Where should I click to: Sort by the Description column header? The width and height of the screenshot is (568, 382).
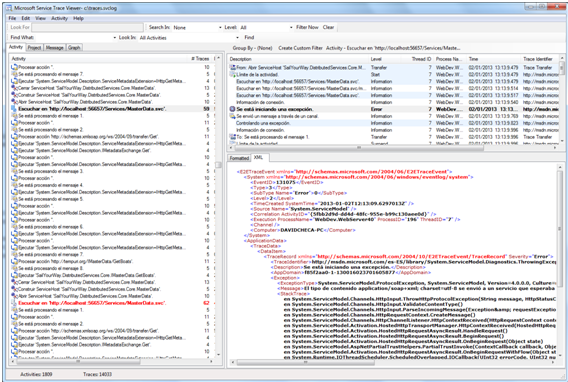click(x=298, y=59)
